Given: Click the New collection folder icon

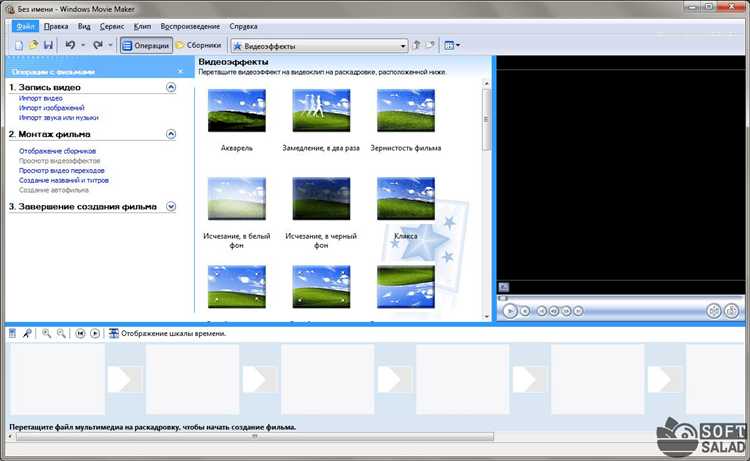Looking at the screenshot, I should 430,45.
